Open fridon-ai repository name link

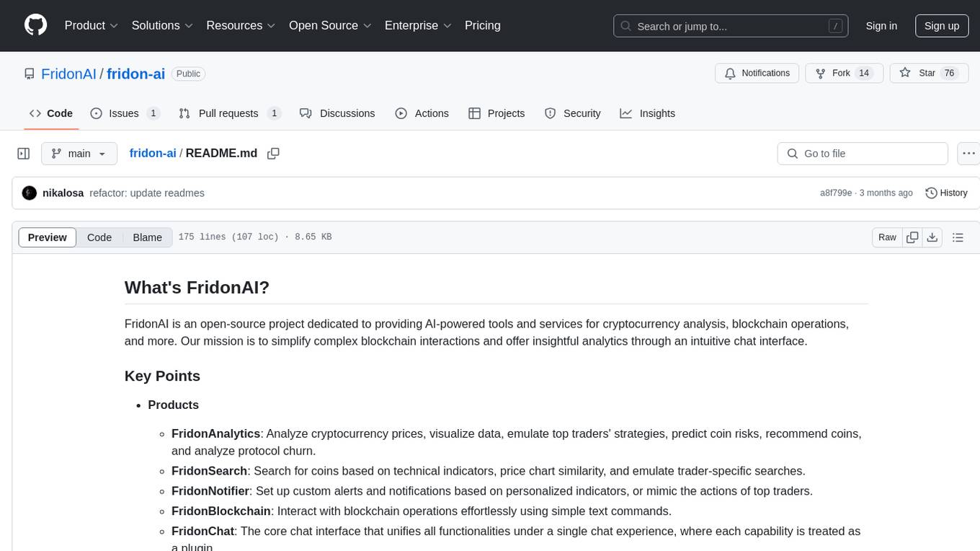[x=135, y=74]
